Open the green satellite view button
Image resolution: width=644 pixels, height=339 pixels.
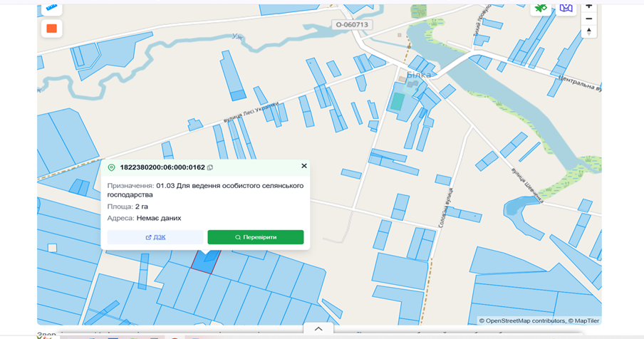(541, 9)
